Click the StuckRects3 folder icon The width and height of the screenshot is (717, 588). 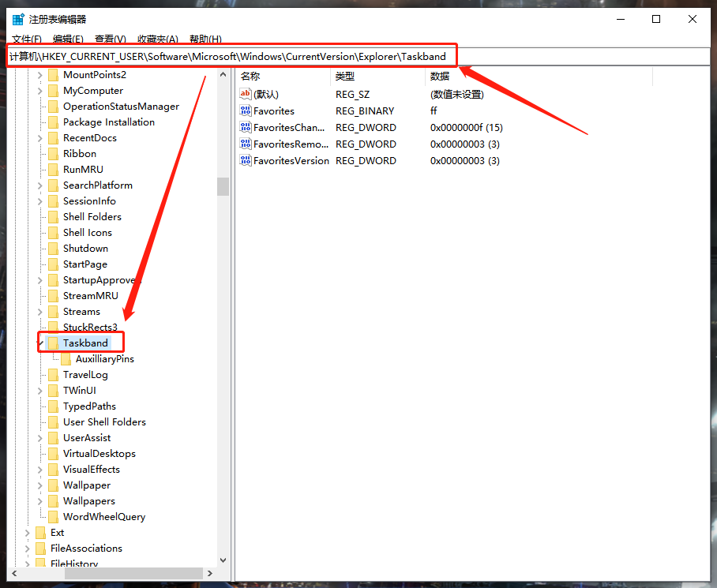(53, 327)
